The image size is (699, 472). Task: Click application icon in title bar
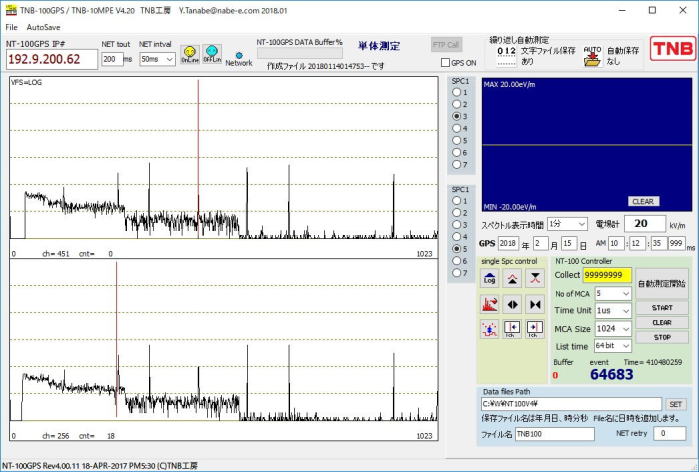(11, 10)
